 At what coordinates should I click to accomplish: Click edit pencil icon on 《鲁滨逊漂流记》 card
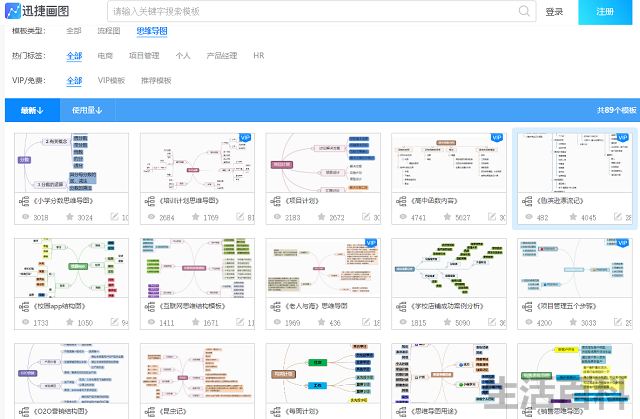tap(618, 217)
